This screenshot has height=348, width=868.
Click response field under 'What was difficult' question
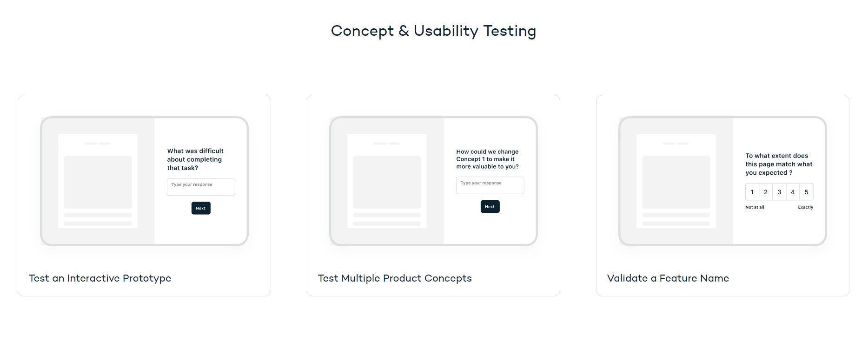201,187
